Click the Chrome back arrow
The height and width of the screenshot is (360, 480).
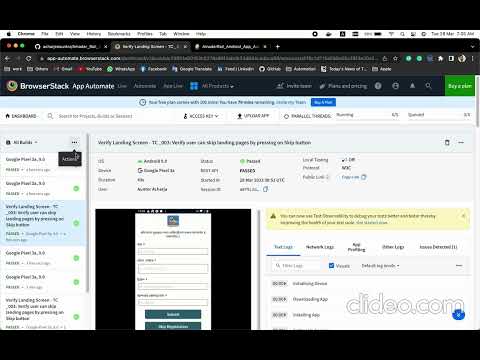[7, 58]
